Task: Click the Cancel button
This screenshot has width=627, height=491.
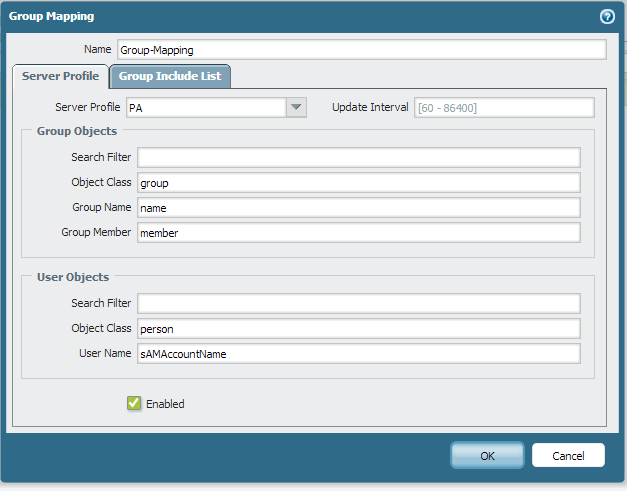Action: click(568, 456)
